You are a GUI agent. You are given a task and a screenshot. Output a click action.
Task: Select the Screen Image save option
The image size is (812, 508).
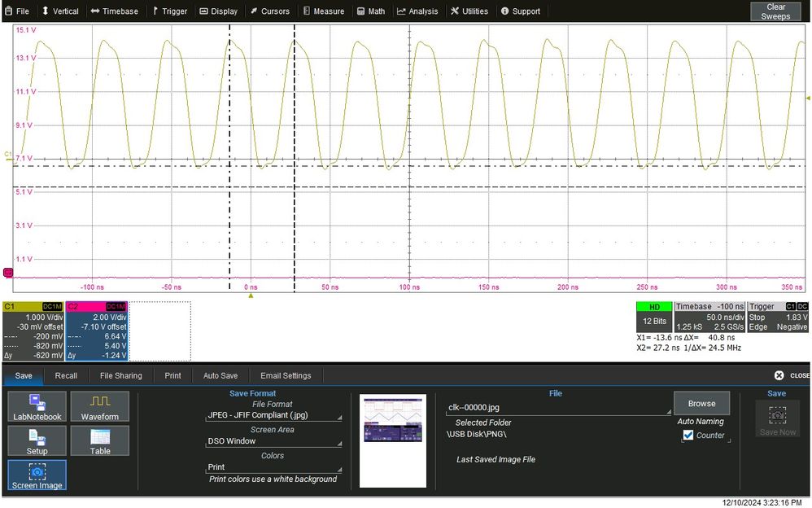[37, 475]
